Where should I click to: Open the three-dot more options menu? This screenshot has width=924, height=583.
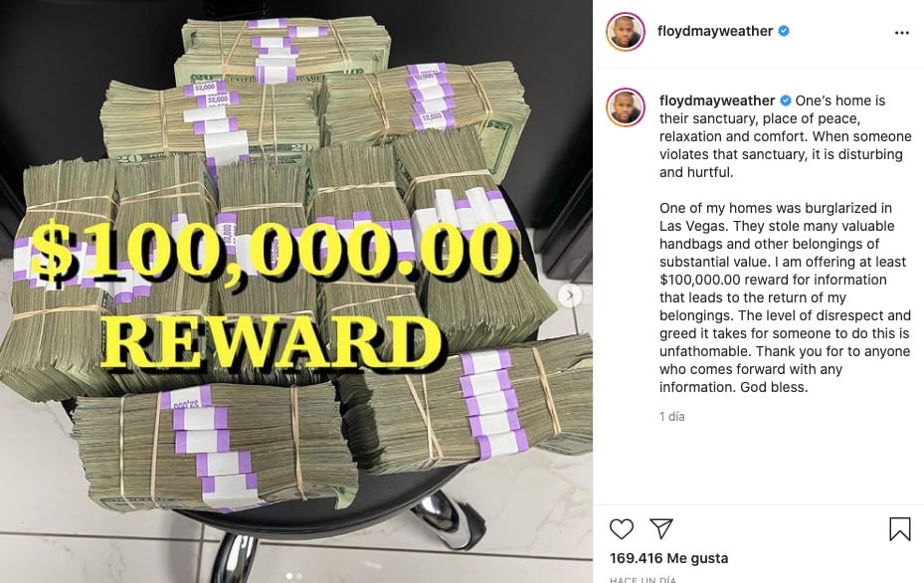[x=901, y=33]
